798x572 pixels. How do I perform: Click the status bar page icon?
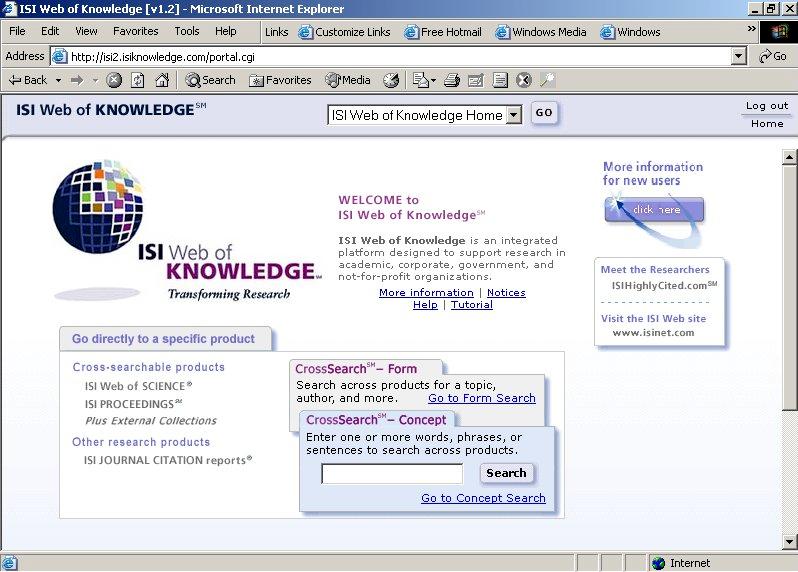click(9, 563)
